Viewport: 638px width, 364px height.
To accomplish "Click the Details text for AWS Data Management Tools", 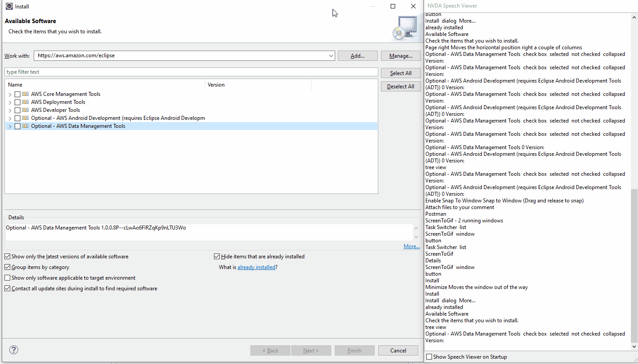I will click(96, 228).
